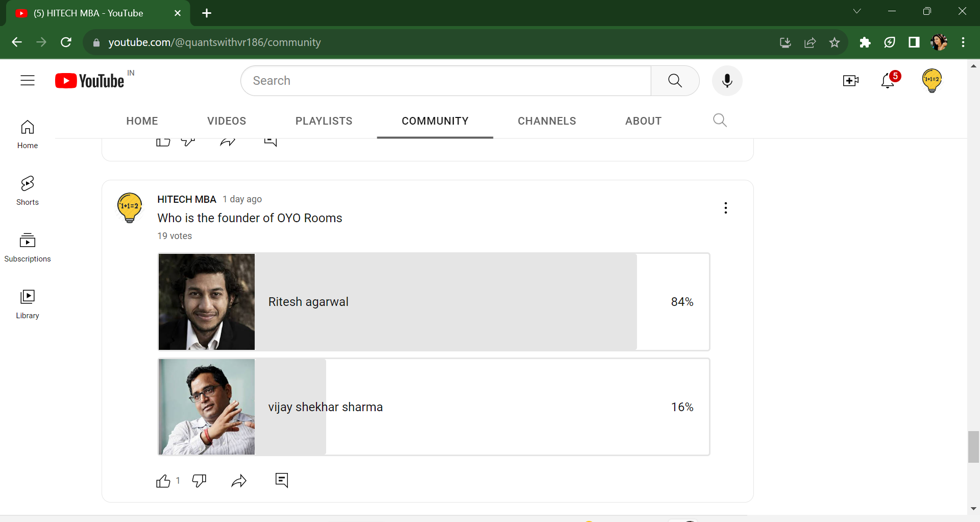980x522 pixels.
Task: Switch to the CHANNELS tab
Action: pyautogui.click(x=547, y=121)
